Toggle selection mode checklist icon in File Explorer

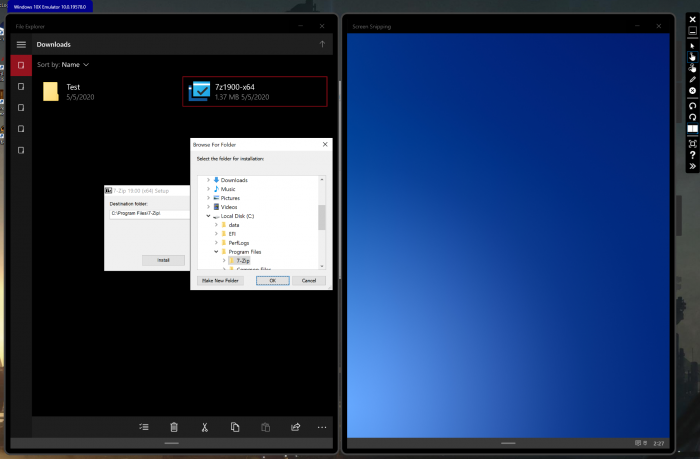(x=144, y=427)
